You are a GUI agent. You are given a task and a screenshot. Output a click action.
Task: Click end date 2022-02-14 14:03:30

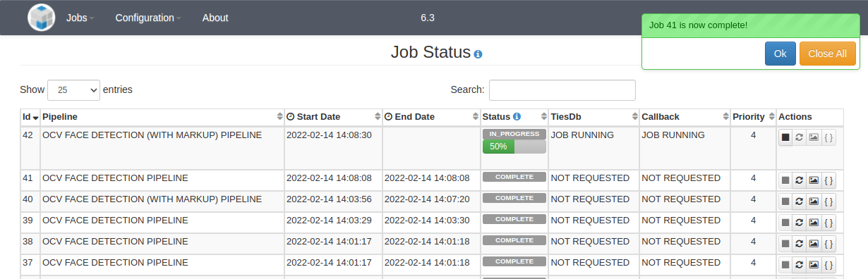tap(426, 221)
